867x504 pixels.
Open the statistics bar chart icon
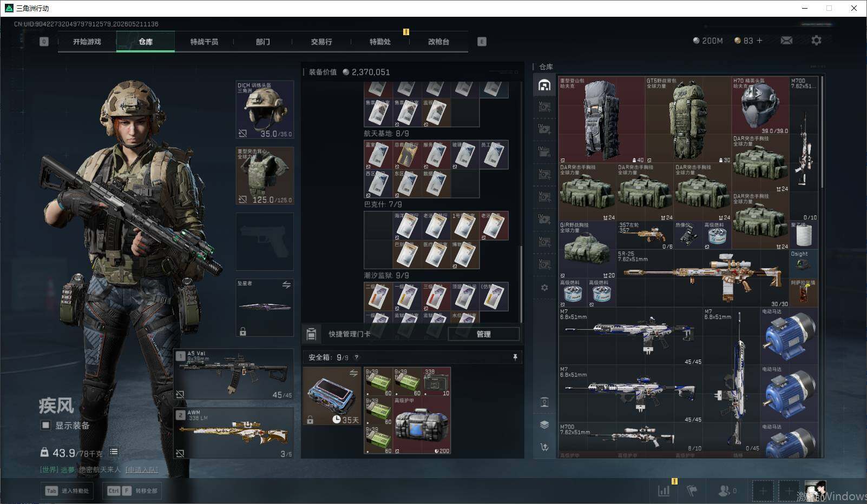[x=664, y=491]
